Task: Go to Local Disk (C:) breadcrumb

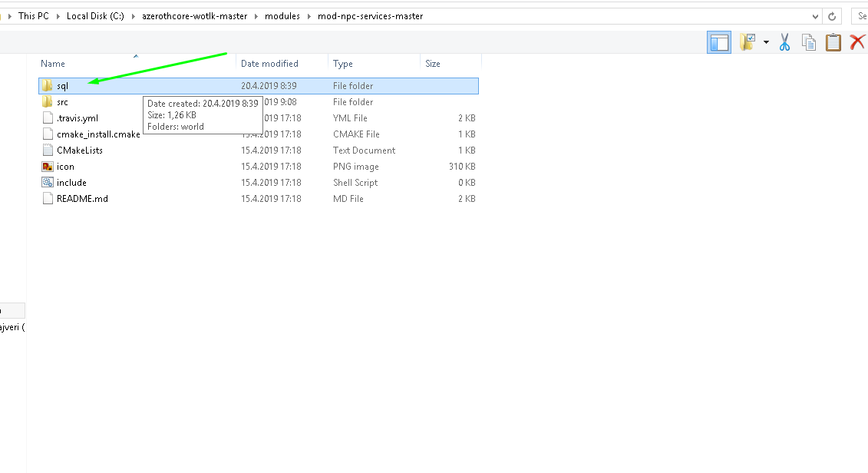Action: (95, 16)
